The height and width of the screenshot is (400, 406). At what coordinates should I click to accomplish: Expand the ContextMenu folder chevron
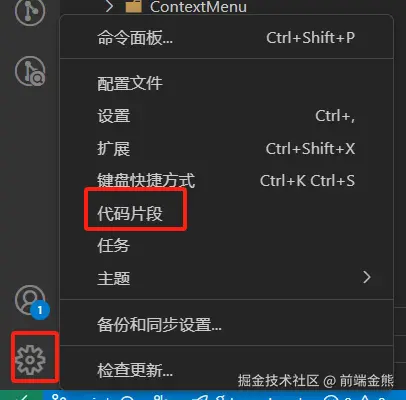109,6
